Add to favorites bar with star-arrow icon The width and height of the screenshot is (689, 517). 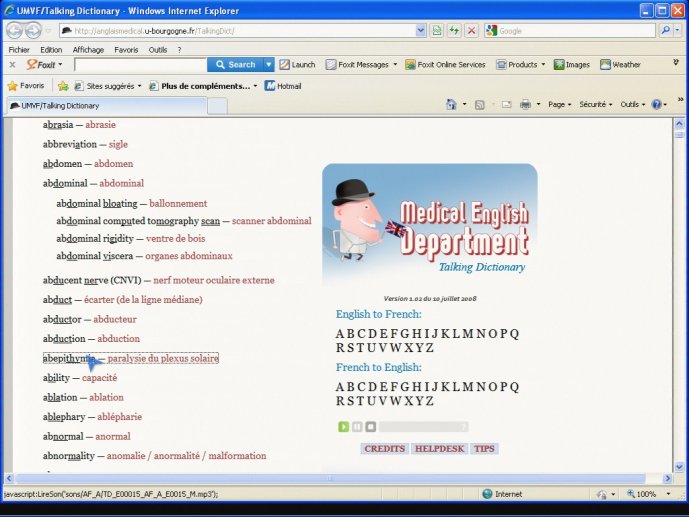(63, 86)
